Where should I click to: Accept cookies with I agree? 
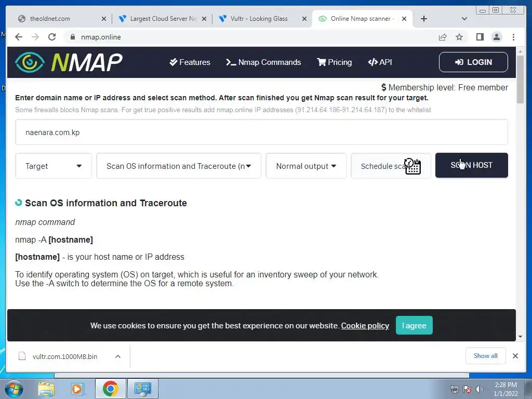pos(414,325)
